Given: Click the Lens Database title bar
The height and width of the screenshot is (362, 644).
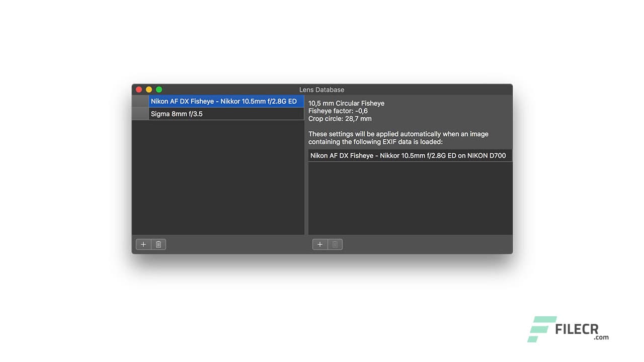Looking at the screenshot, I should tap(322, 89).
